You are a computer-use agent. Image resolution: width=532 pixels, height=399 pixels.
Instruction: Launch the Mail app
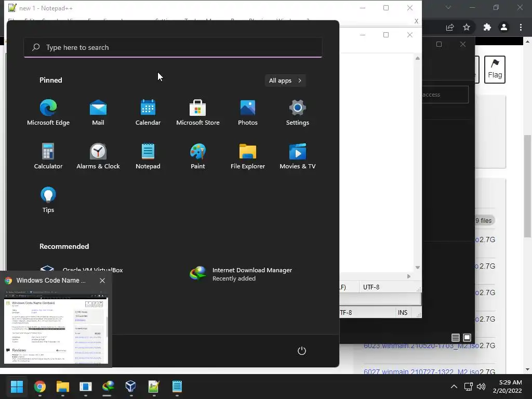pyautogui.click(x=98, y=112)
